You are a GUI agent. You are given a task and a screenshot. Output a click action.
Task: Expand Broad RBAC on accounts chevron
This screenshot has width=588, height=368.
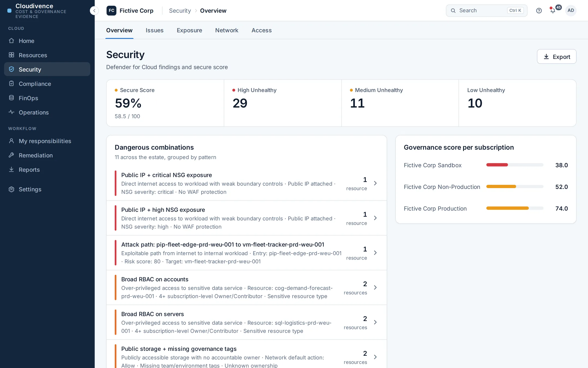coord(375,288)
